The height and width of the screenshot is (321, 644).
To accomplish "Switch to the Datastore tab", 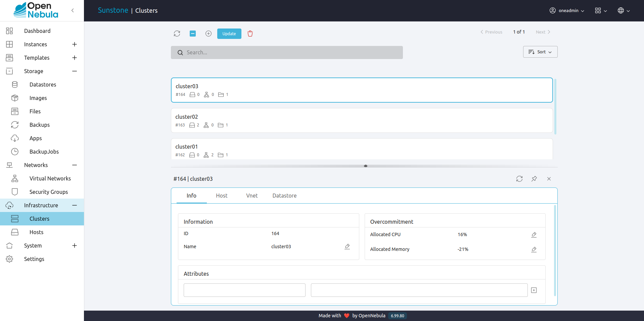I will tap(284, 196).
